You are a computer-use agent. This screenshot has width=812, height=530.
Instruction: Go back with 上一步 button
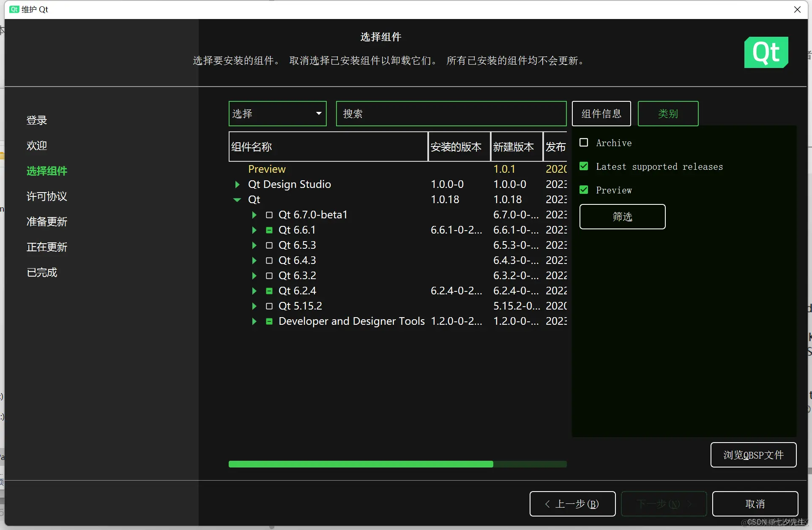(572, 504)
